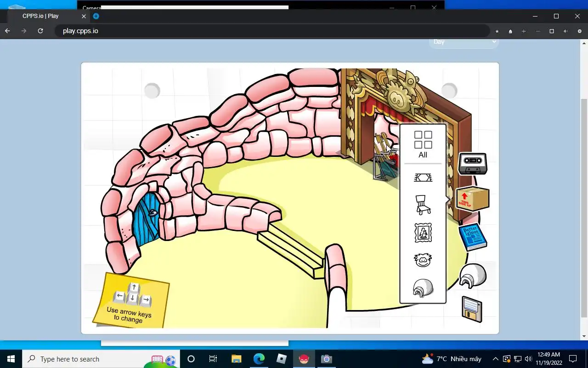Pick the chair furniture category
The height and width of the screenshot is (368, 588).
[x=423, y=205]
